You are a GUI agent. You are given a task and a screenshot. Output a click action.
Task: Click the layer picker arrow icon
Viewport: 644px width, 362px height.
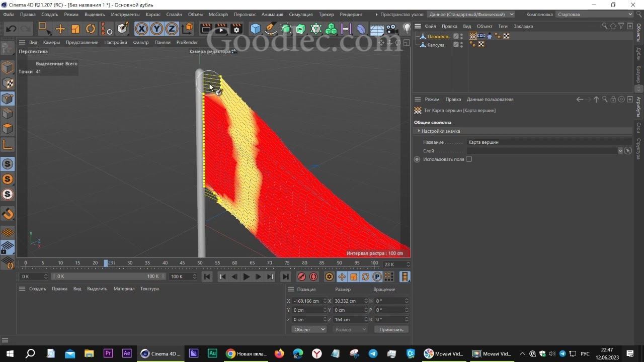point(628,150)
